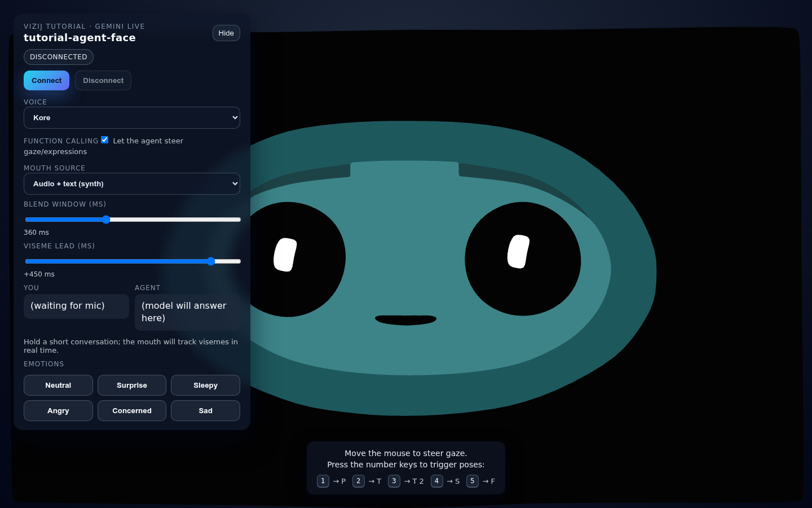Open the Kore voice dropdown

[x=132, y=118]
